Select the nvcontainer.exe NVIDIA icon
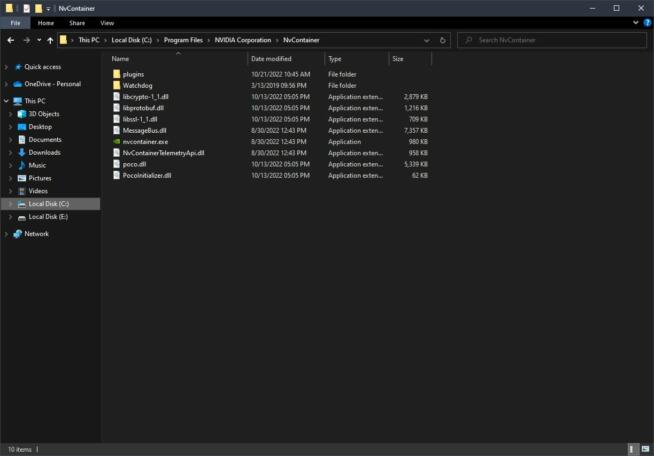The image size is (654, 456). point(116,141)
